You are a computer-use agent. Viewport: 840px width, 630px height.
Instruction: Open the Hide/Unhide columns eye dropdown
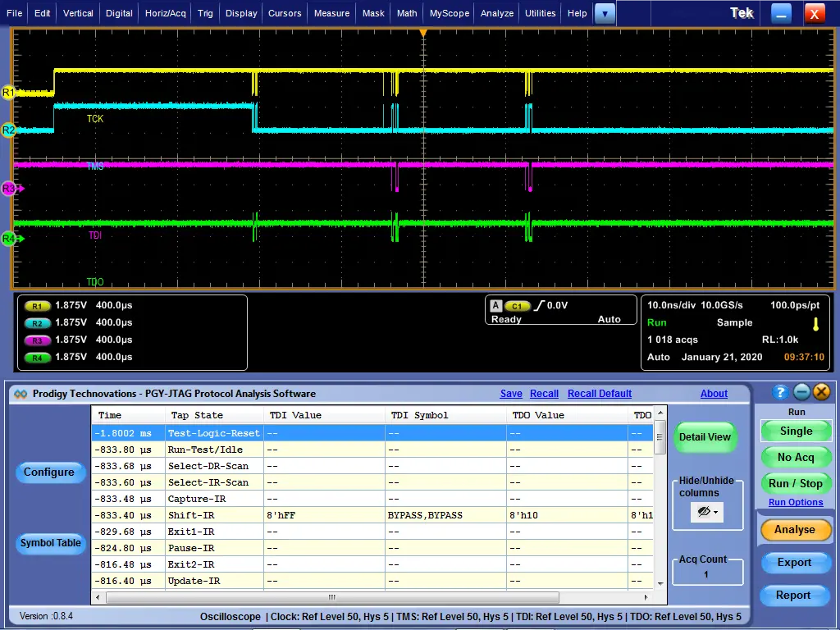tap(706, 512)
